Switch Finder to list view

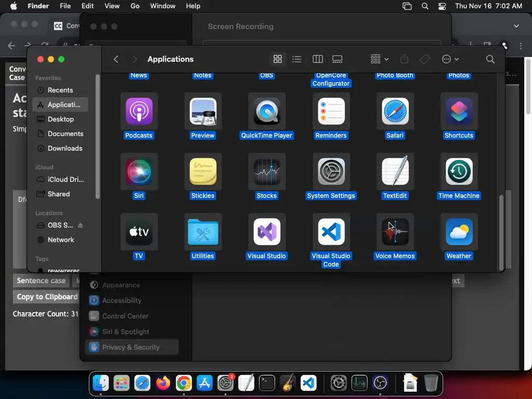coord(297,59)
